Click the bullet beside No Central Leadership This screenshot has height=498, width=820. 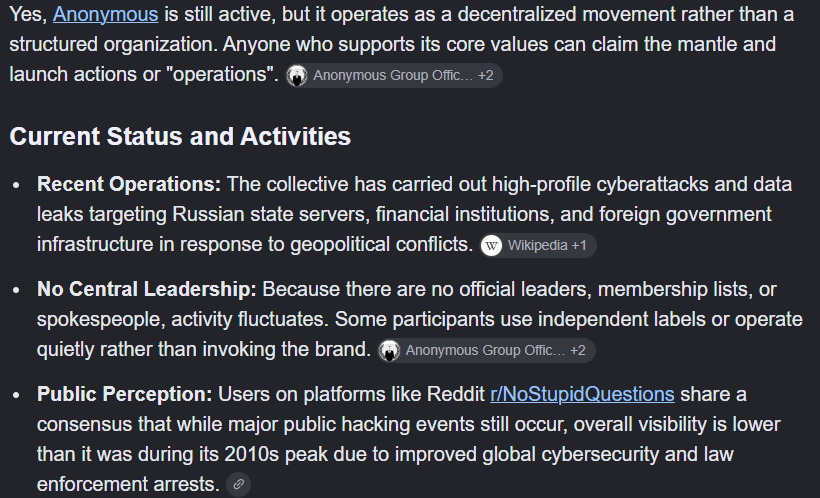(16, 290)
